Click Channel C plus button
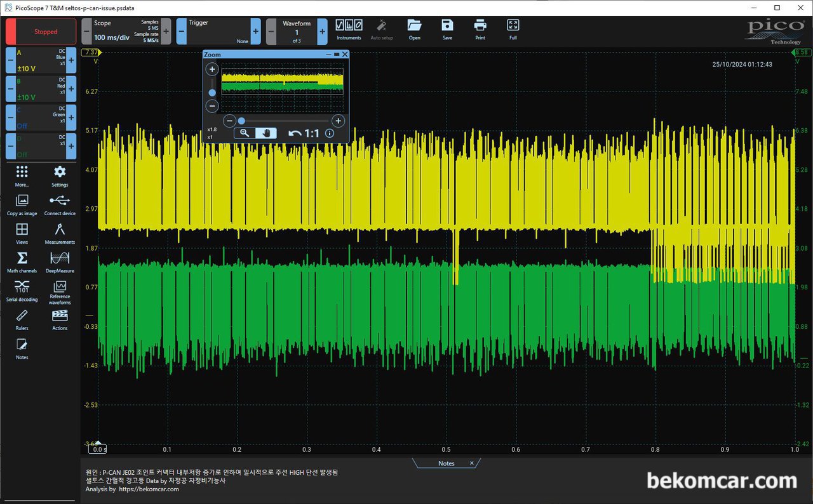This screenshot has height=504, width=813. point(71,118)
